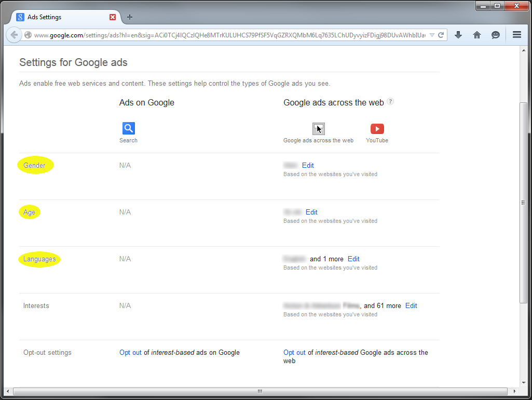Click the horizontal scrollbar right arrow
This screenshot has height=400, width=532.
click(x=515, y=391)
